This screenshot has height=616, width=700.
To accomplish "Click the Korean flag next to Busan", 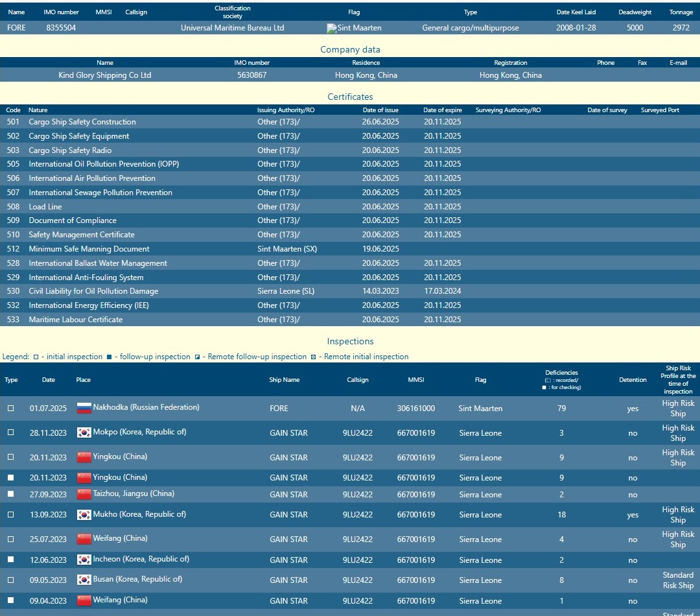I will 84,580.
